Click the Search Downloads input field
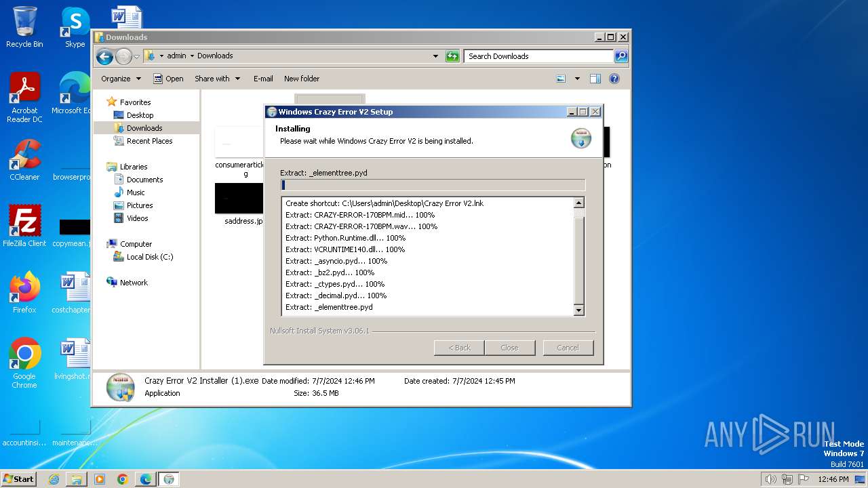868x488 pixels. coord(539,56)
